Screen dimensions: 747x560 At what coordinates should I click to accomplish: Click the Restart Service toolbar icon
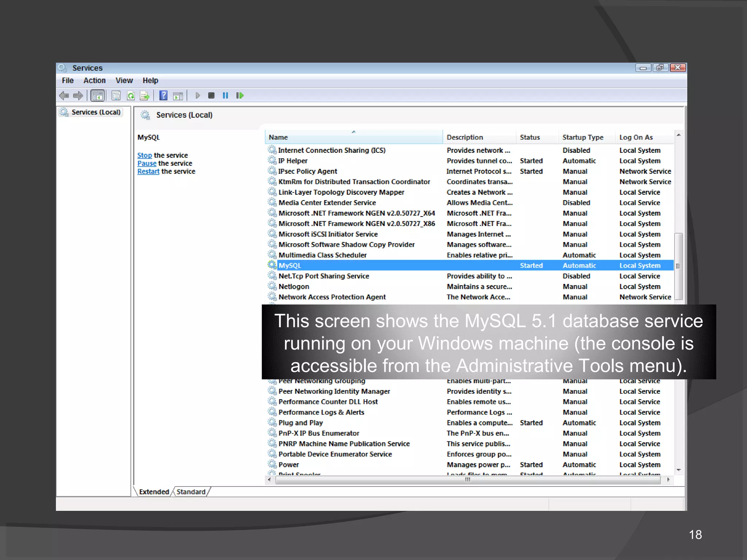pos(240,96)
